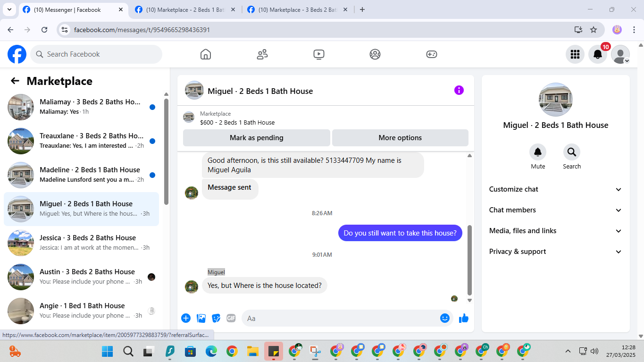The width and height of the screenshot is (644, 362).
Task: Open Madeline 2 Beds 1 Bath House conversation
Action: (81, 175)
